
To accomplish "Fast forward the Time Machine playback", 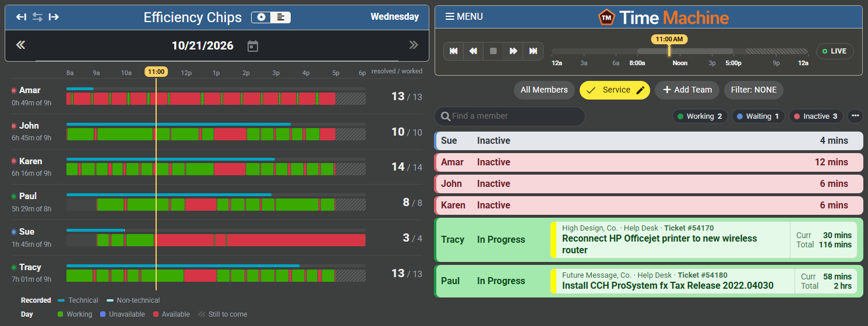I will pos(513,51).
